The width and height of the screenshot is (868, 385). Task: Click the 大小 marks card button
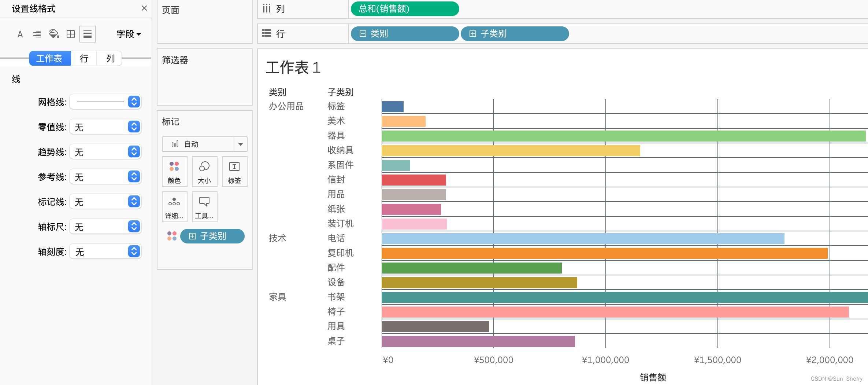[205, 172]
